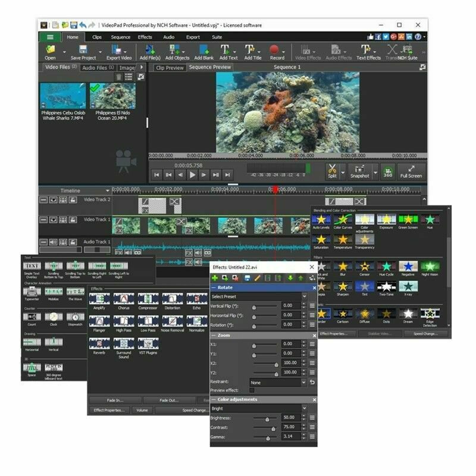Click the Gamma slider
The width and height of the screenshot is (476, 476).
tap(265, 438)
